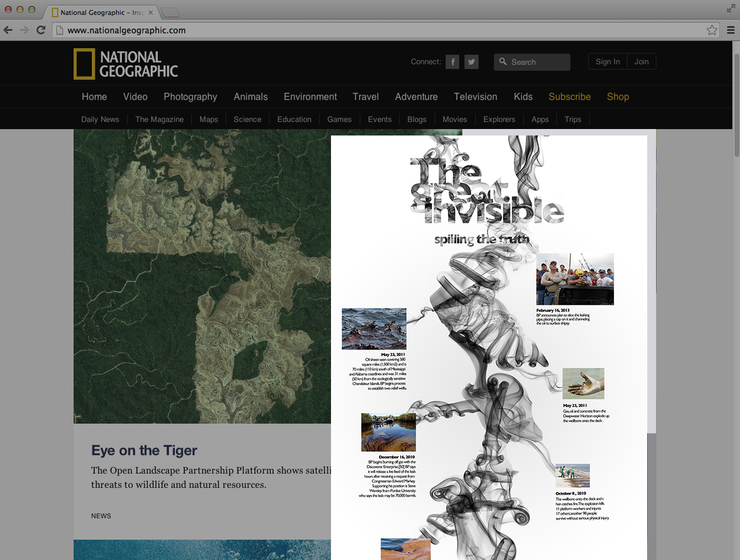740x560 pixels.
Task: Open the Adventure section
Action: (x=416, y=97)
